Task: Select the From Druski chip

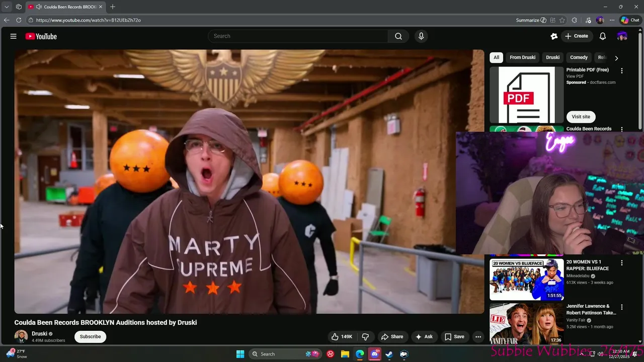Action: pos(522,57)
